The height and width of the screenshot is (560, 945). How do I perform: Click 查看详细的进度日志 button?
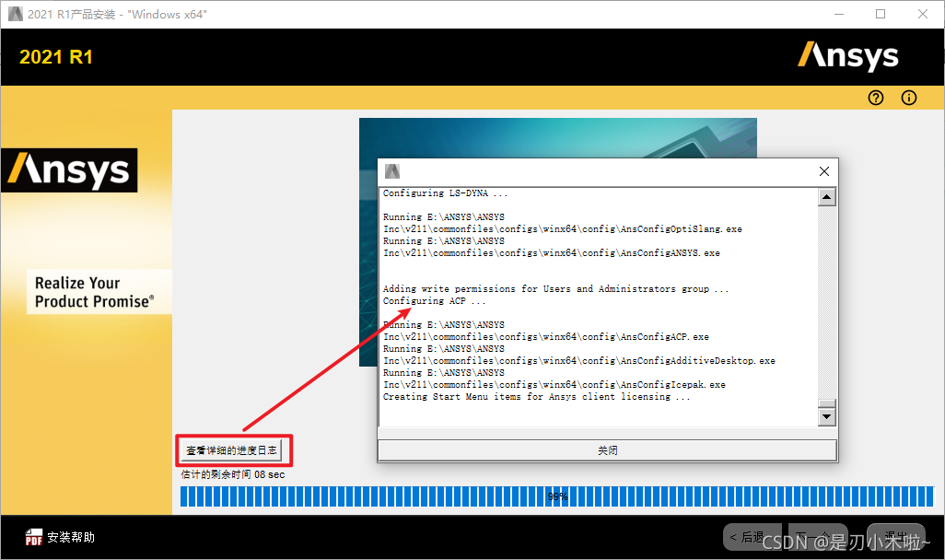tap(232, 450)
